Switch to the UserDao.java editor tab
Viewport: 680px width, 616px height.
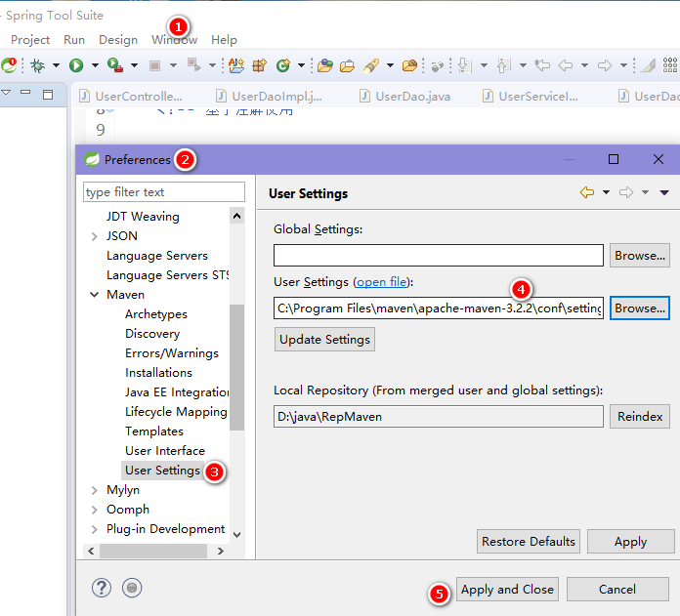tap(405, 97)
